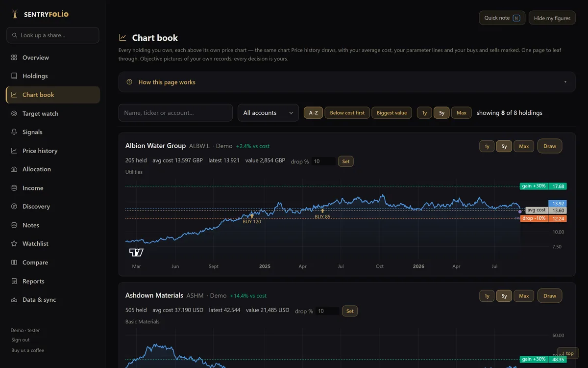Open Data & sync page
The height and width of the screenshot is (368, 588).
pos(53,300)
